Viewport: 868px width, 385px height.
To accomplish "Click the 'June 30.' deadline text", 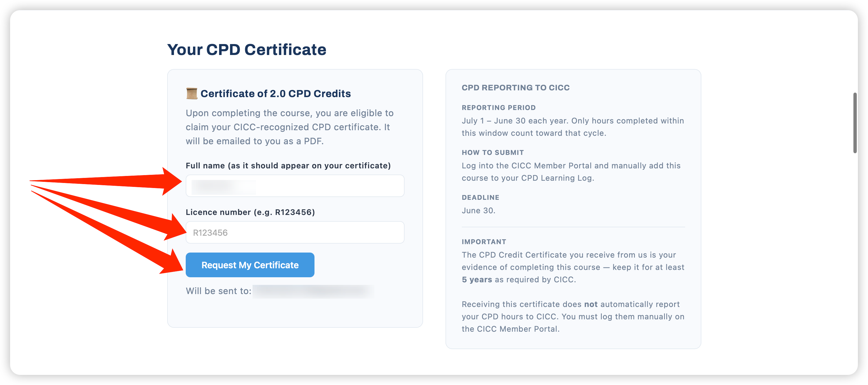I will pyautogui.click(x=478, y=211).
